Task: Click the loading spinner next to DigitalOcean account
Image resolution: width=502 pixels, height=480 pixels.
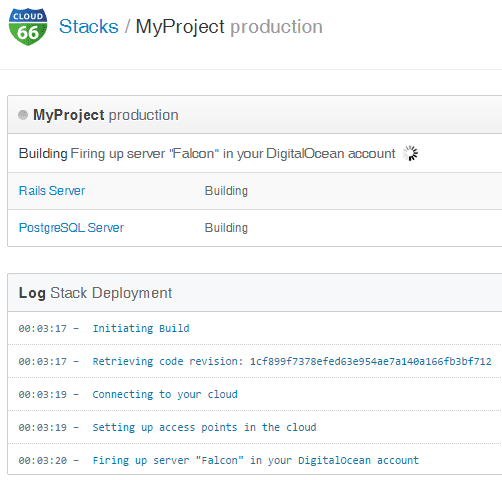Action: 410,153
